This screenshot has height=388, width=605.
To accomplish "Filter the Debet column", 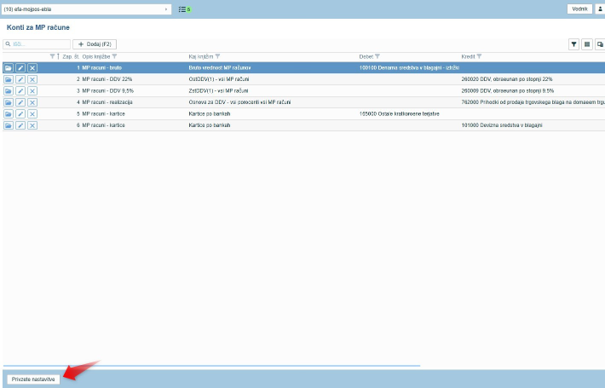I will 377,56.
